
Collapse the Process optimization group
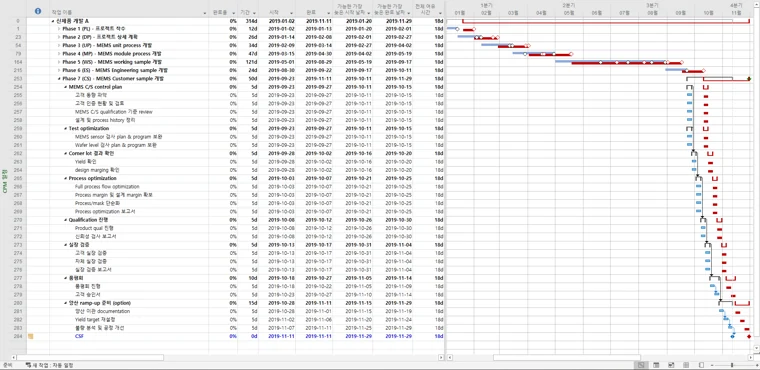tap(65, 178)
